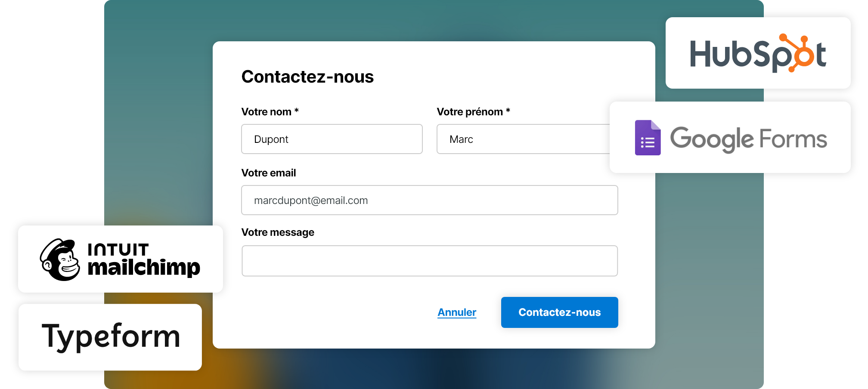Click the email field showing marcdupont@email.com
868x389 pixels.
[x=429, y=200]
